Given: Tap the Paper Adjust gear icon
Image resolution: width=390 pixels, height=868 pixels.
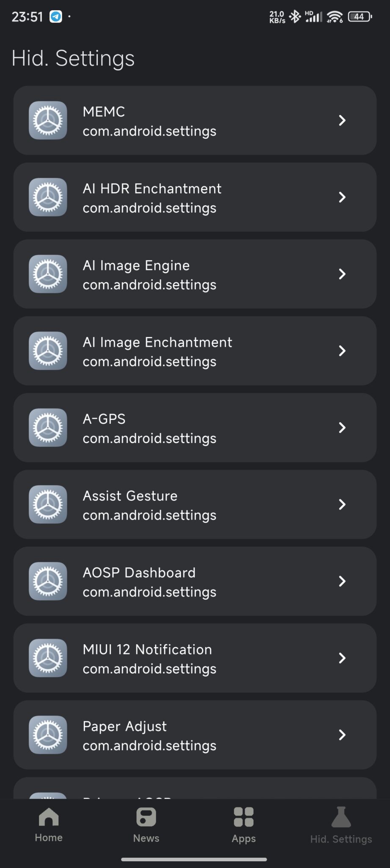Looking at the screenshot, I should [x=48, y=734].
